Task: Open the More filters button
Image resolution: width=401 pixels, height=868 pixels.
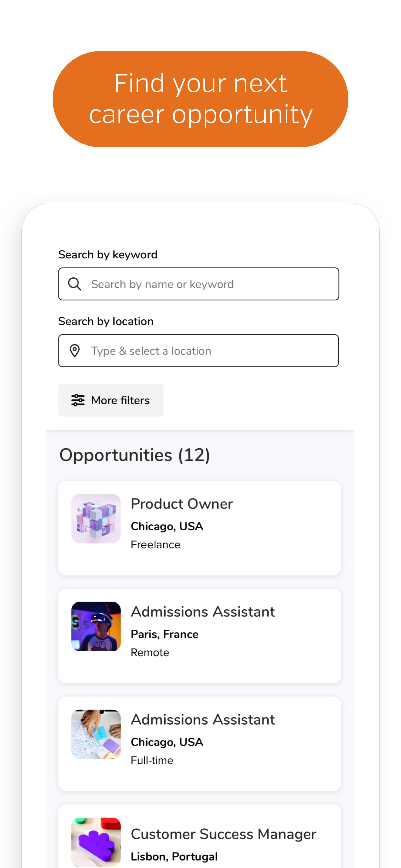Action: coord(110,400)
